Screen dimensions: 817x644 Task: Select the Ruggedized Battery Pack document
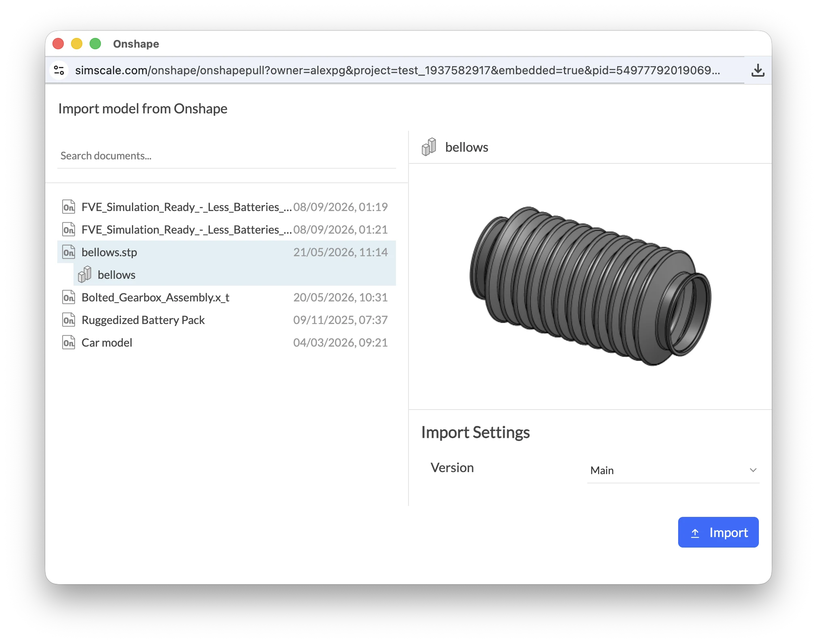click(226, 320)
